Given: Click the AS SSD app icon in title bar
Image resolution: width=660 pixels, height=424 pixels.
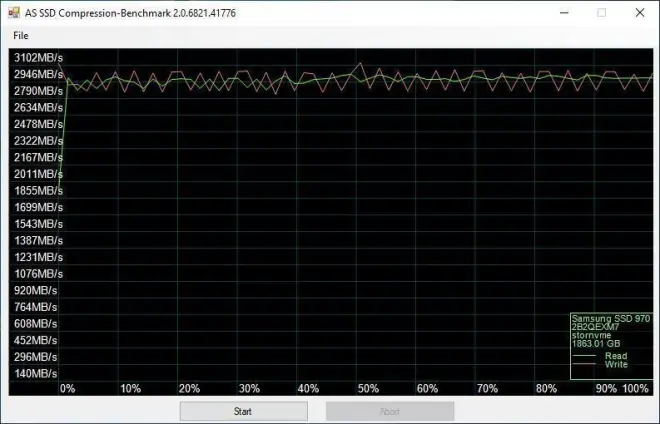Looking at the screenshot, I should coord(14,12).
